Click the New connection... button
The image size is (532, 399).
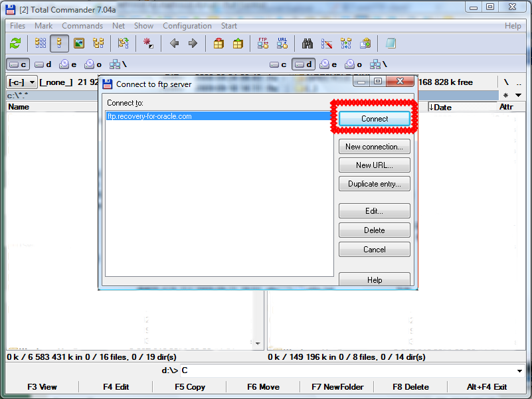pyautogui.click(x=374, y=147)
